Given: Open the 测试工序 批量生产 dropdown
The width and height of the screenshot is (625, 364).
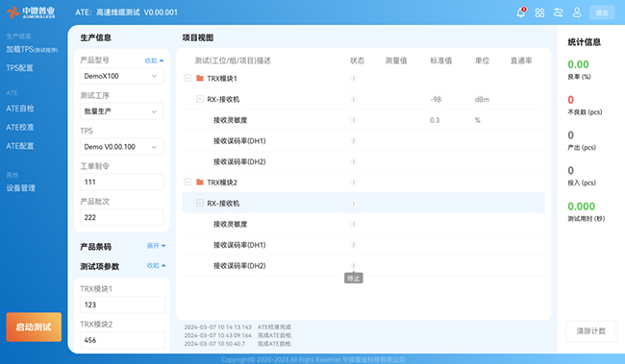Looking at the screenshot, I should point(121,111).
